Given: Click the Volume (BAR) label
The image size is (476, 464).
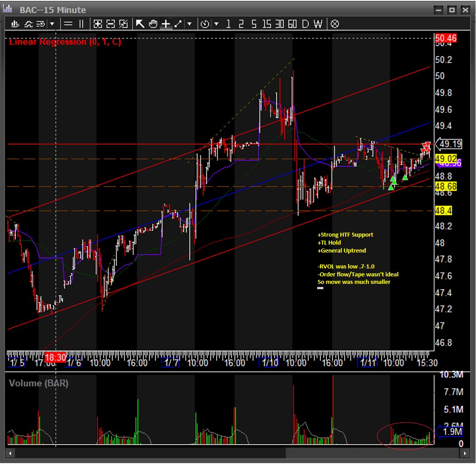Looking at the screenshot, I should pyautogui.click(x=38, y=383).
